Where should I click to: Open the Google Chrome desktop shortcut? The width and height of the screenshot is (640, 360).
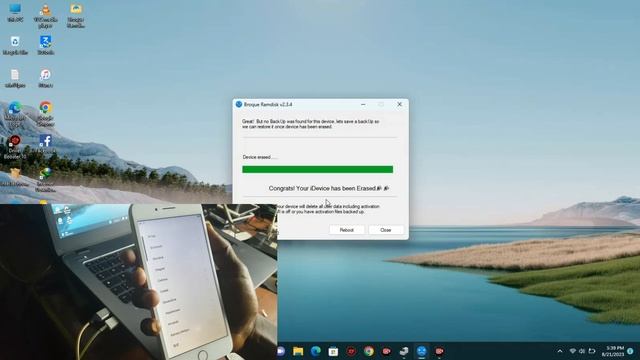pyautogui.click(x=45, y=113)
